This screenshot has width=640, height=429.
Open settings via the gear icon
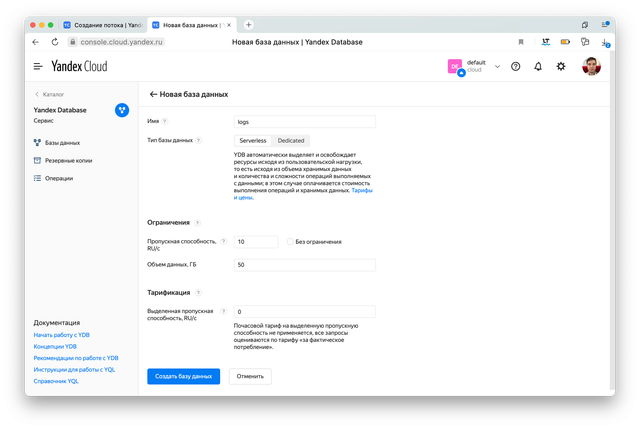click(561, 67)
